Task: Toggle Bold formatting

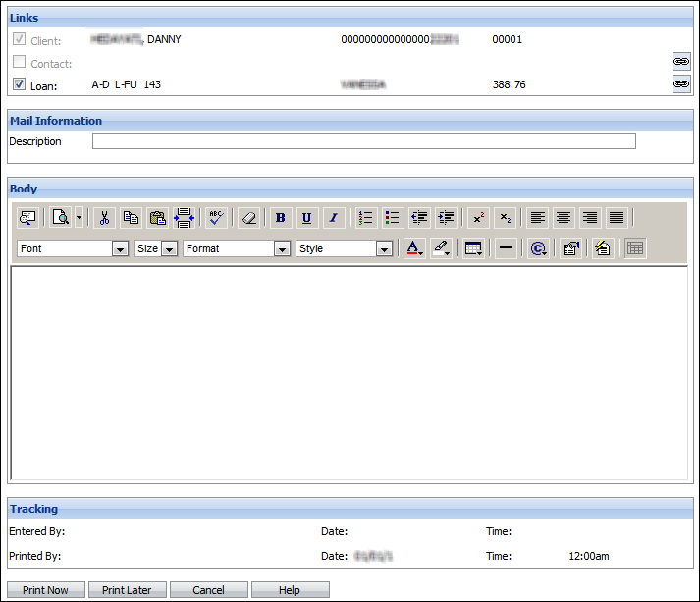Action: point(281,218)
